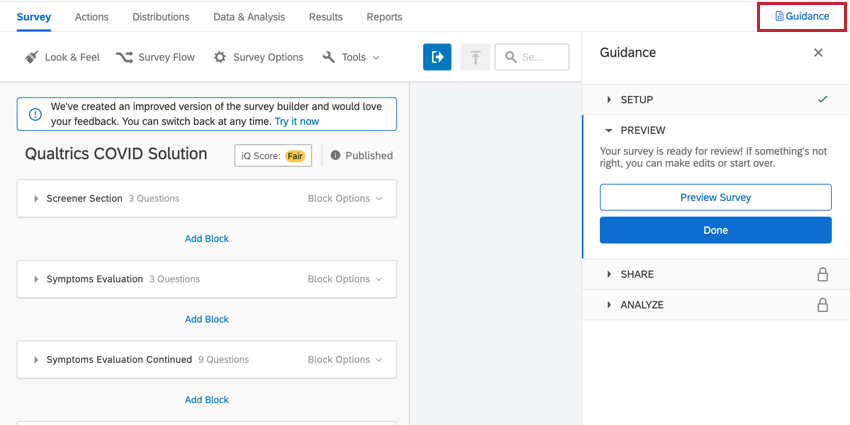Viewport: 850px width, 425px height.
Task: Click the Published status text
Action: pos(369,156)
